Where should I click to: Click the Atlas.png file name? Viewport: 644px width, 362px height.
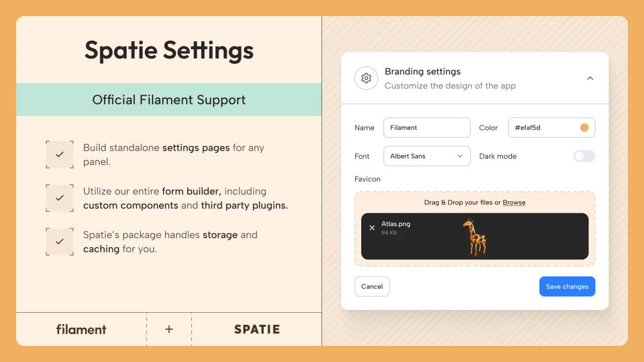click(396, 224)
